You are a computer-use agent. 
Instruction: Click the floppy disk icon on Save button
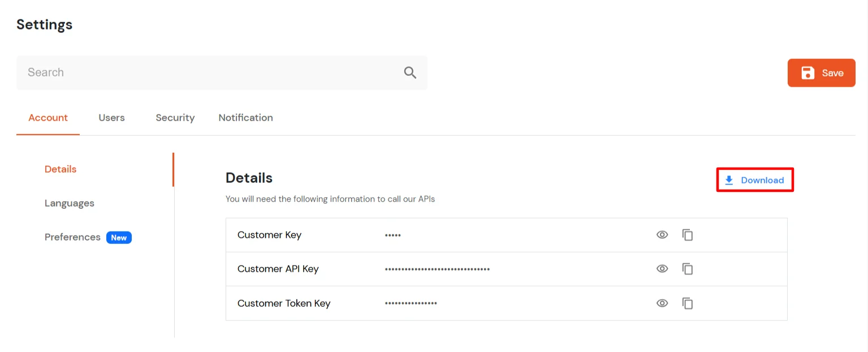807,72
